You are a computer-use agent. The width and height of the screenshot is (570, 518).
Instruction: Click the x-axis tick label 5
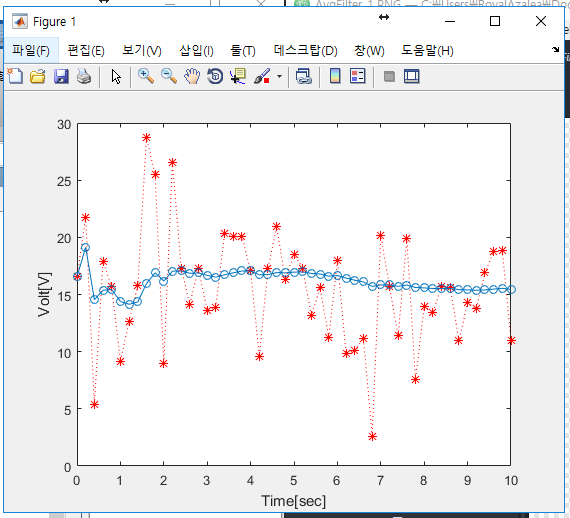(x=293, y=481)
